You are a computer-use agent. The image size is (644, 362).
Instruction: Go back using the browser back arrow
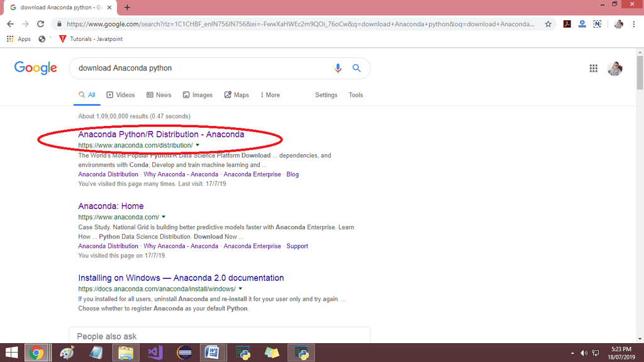[10, 25]
